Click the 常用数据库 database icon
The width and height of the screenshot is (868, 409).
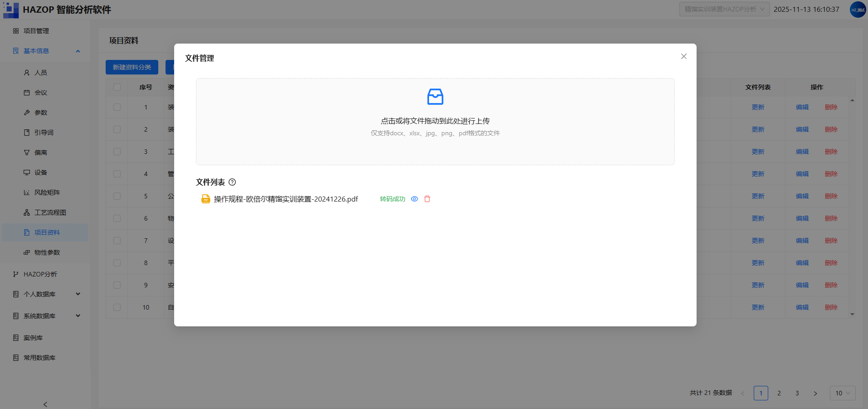click(x=16, y=358)
